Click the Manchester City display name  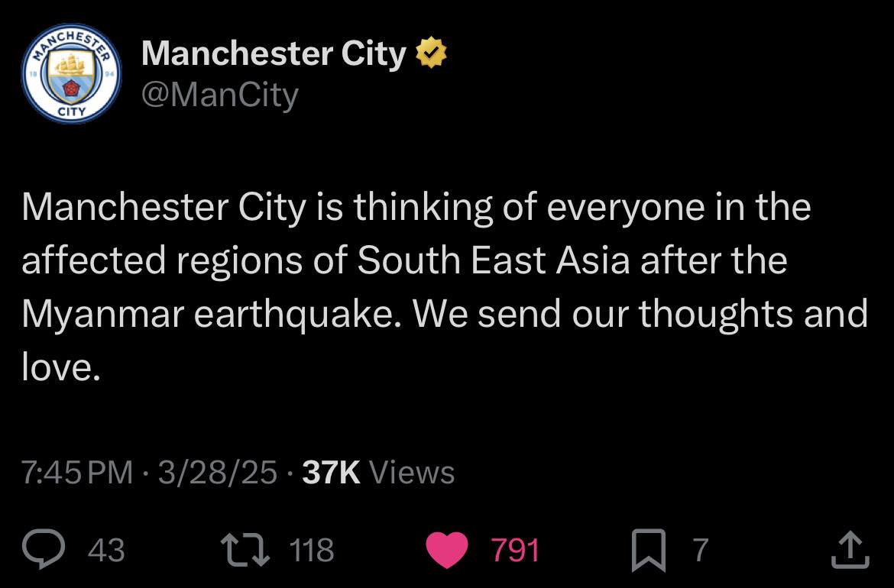274,53
